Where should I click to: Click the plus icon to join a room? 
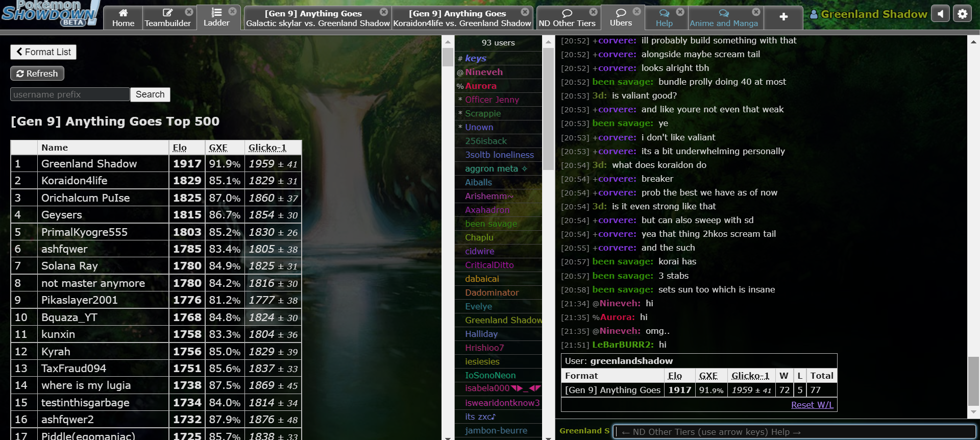click(783, 17)
